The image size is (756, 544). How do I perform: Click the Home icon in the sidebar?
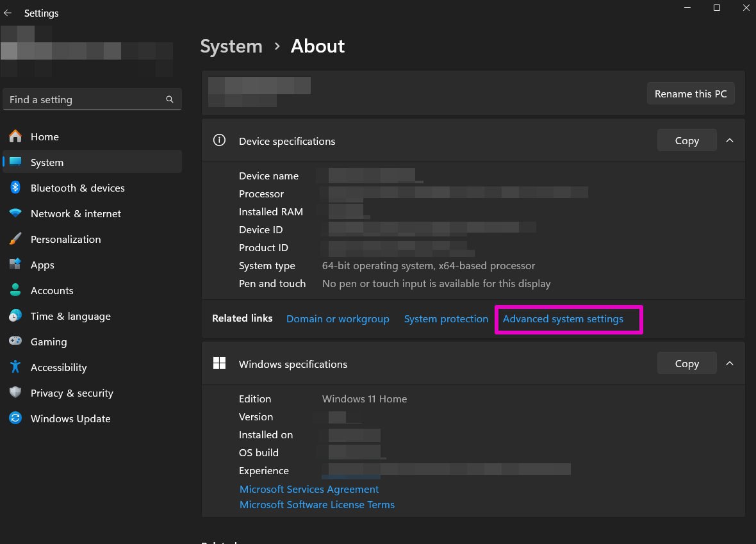coord(15,136)
